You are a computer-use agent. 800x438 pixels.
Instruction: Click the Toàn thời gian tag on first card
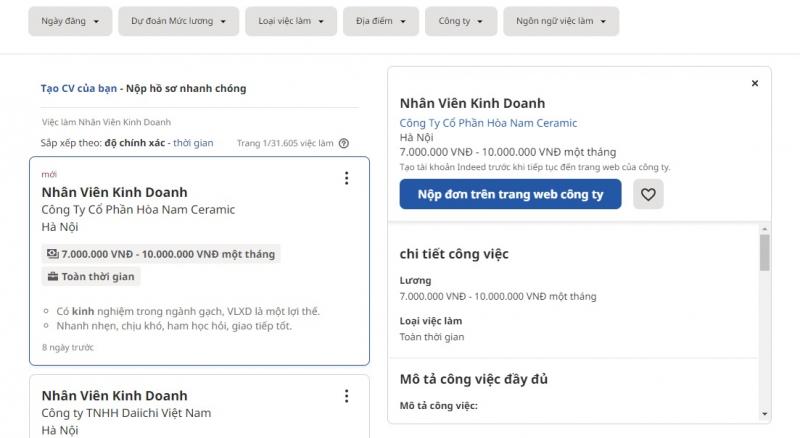pyautogui.click(x=91, y=276)
